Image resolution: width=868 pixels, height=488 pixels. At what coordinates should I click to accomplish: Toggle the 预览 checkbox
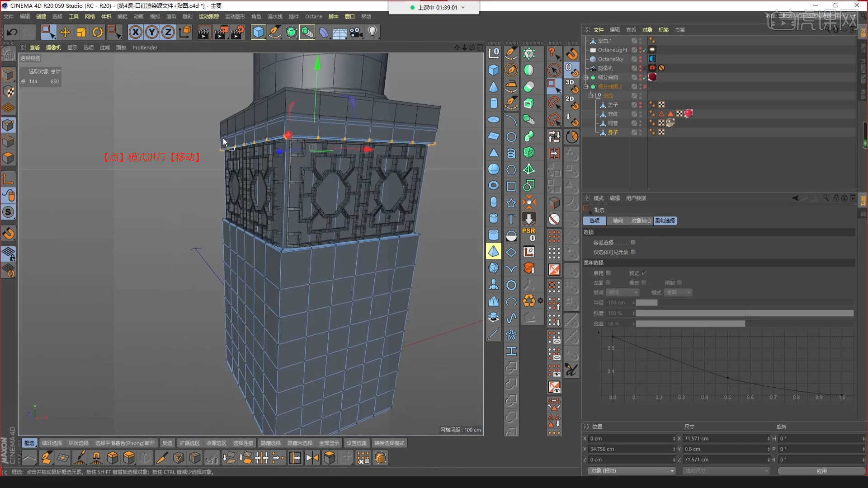click(x=644, y=273)
